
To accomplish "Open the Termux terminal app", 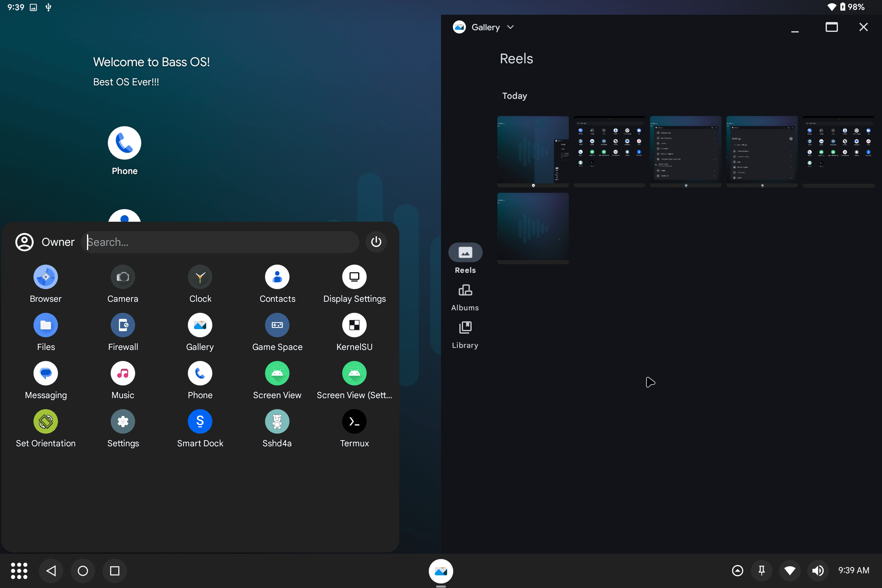I will [x=354, y=421].
